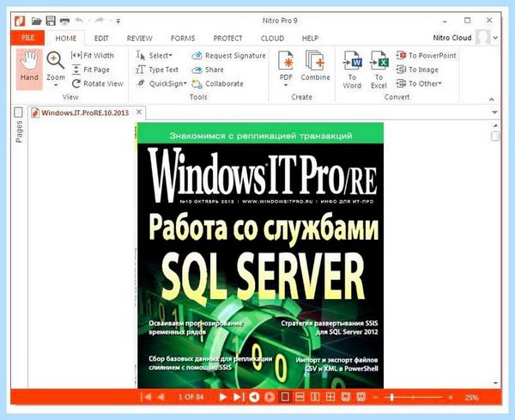Toggle the screen-shaped icon left of the minus button
This screenshot has width=515, height=420.
pyautogui.click(x=361, y=397)
